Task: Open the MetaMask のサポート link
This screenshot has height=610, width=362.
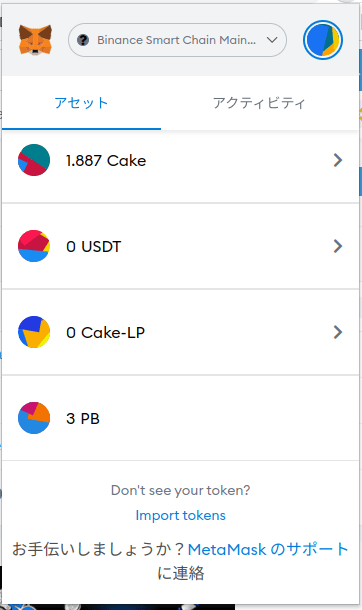Action: tap(268, 549)
